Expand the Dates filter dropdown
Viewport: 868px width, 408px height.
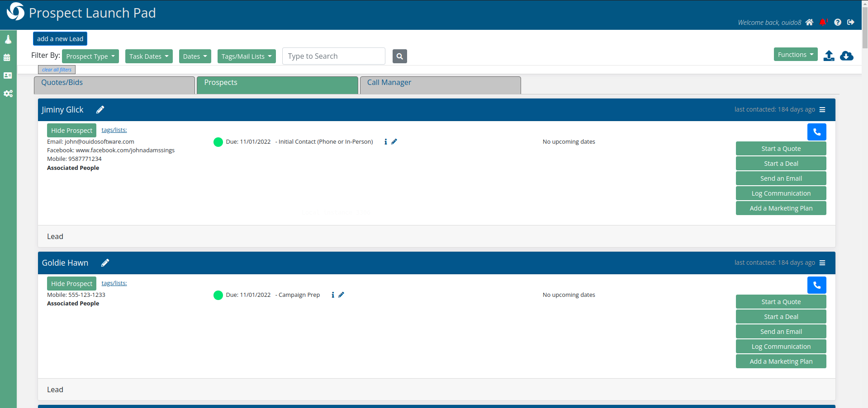click(195, 56)
